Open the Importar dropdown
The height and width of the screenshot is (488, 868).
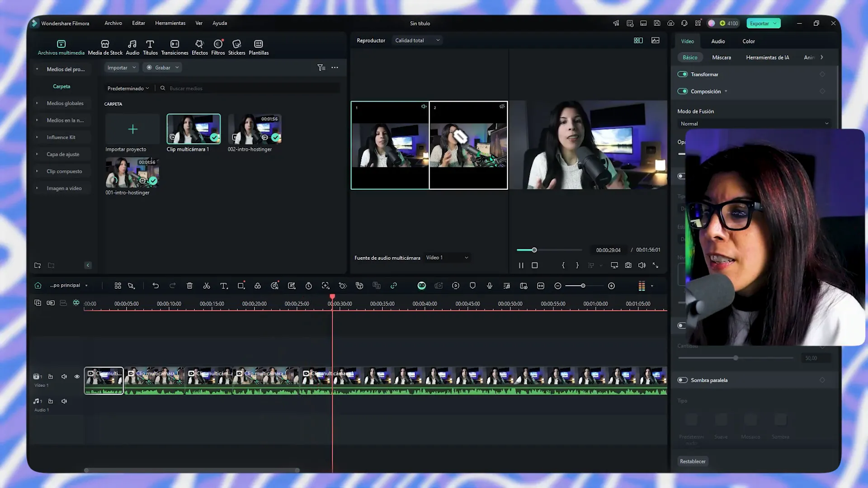pos(121,67)
